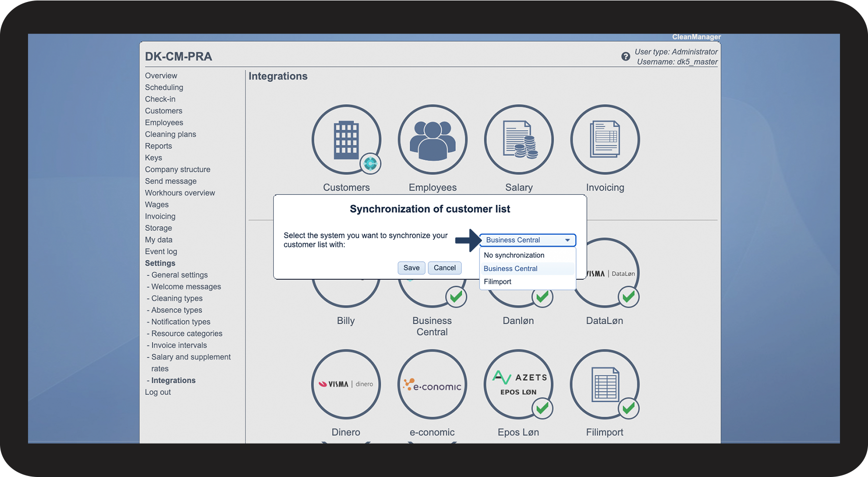Click the green checkmark on Filimport

tap(629, 408)
